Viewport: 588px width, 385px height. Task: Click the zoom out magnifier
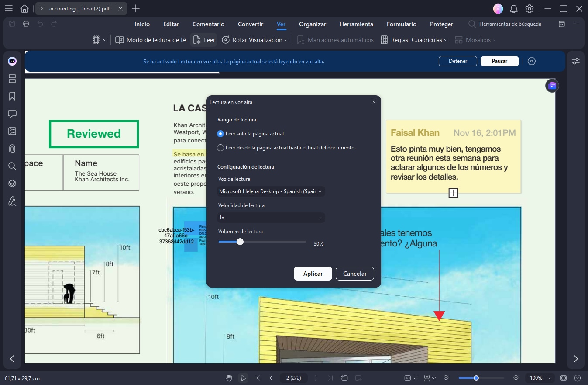(x=447, y=378)
